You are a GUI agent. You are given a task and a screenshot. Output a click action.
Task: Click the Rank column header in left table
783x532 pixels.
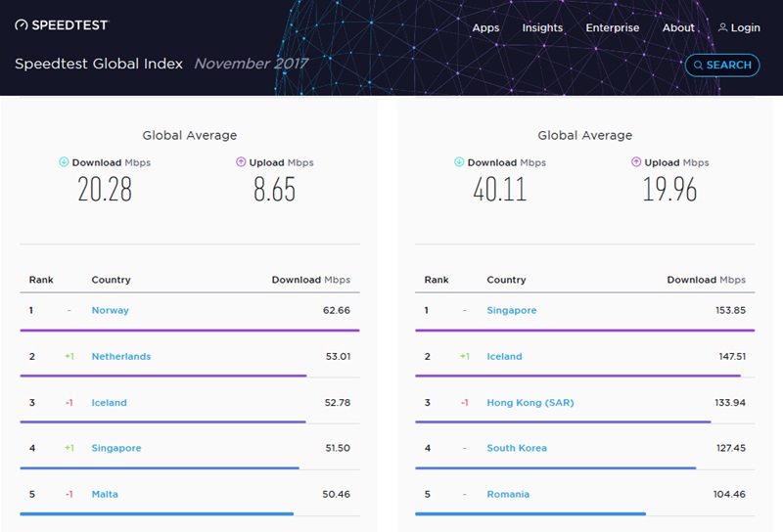coord(41,280)
